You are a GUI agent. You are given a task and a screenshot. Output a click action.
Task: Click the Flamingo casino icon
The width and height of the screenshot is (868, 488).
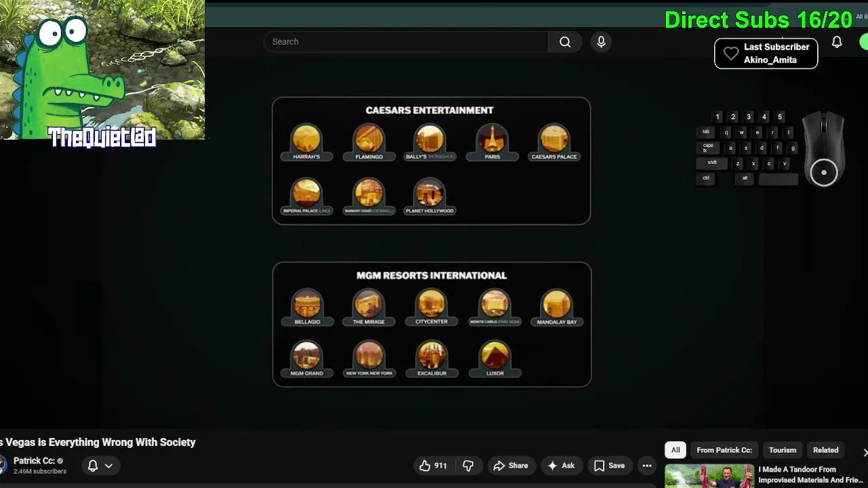pyautogui.click(x=369, y=142)
